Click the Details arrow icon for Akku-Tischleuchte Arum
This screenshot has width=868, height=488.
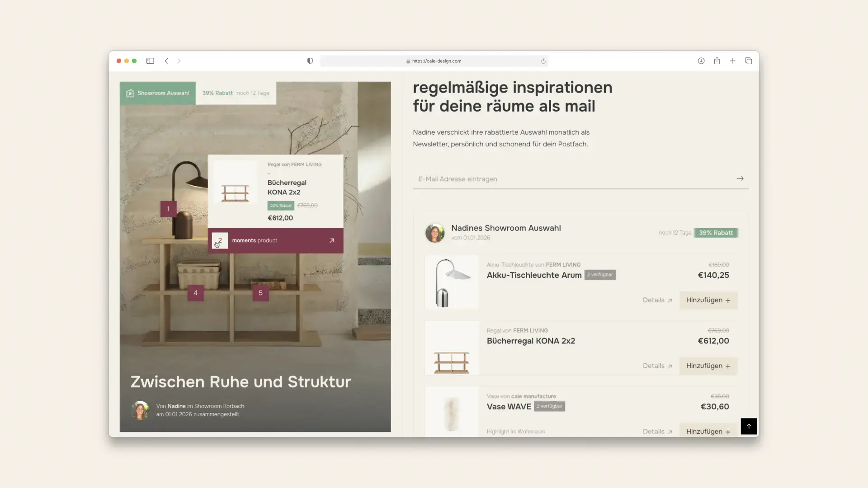670,300
